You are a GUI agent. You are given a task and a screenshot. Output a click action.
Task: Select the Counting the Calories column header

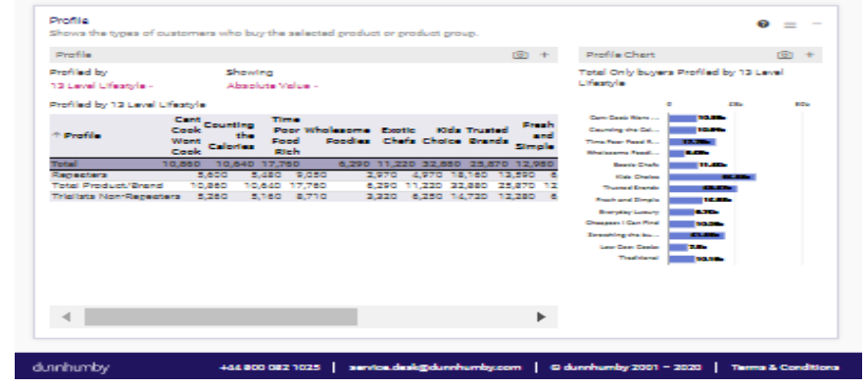tap(229, 135)
